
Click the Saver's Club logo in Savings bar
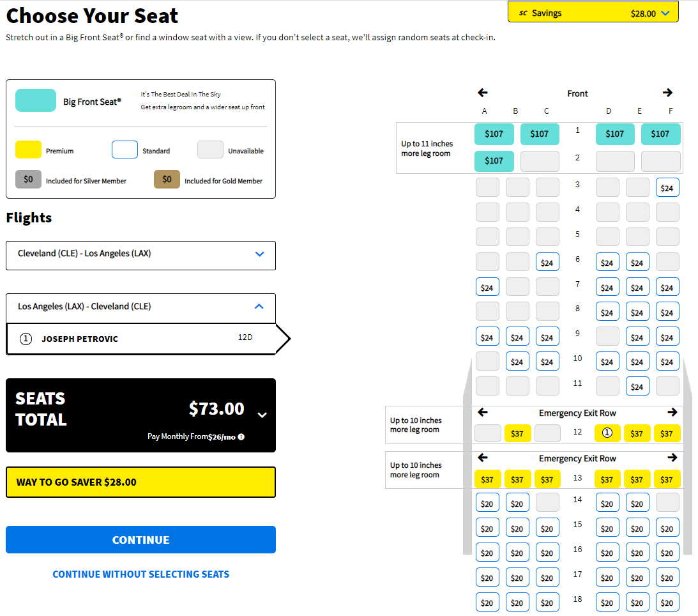pyautogui.click(x=523, y=13)
